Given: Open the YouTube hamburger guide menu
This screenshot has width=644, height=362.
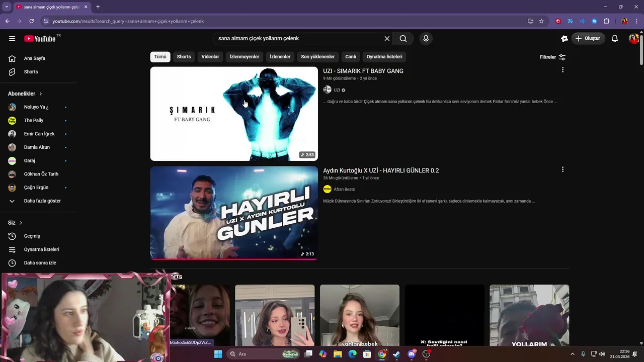Looking at the screenshot, I should (x=12, y=39).
